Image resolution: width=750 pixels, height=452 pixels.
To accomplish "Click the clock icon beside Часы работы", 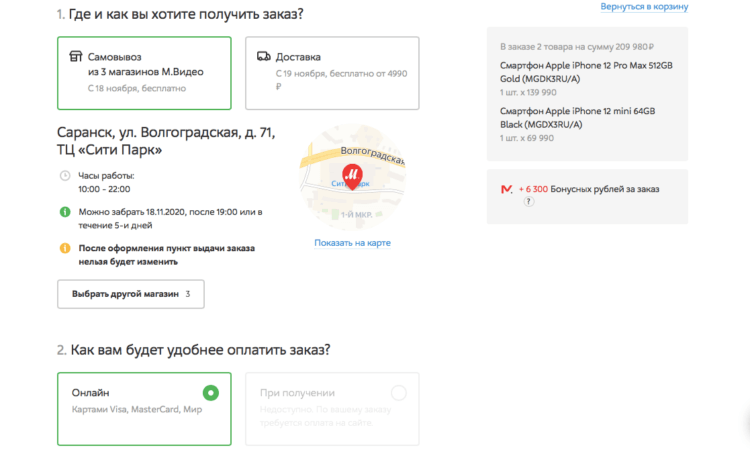I will [65, 176].
